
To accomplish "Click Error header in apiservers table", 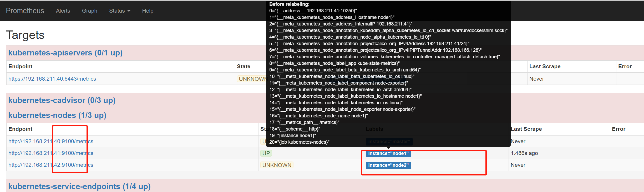I will point(625,66).
